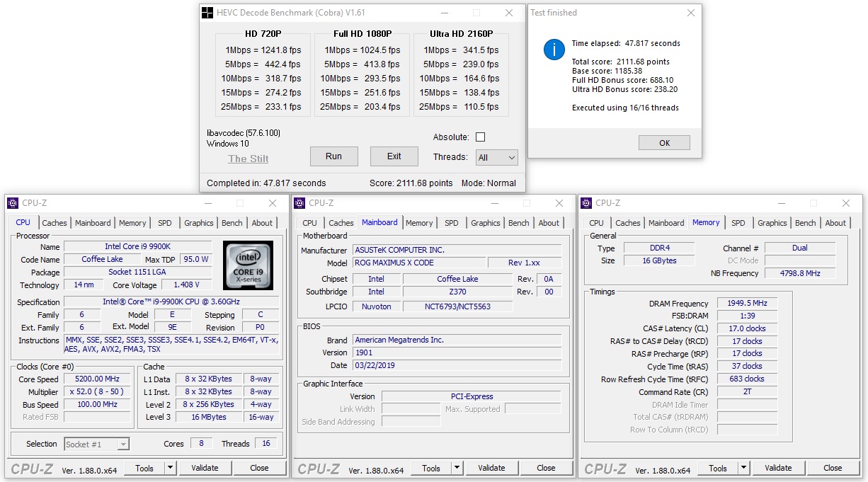
Task: Click the middle CPU-Z Mainboard window title icon
Action: tap(299, 203)
